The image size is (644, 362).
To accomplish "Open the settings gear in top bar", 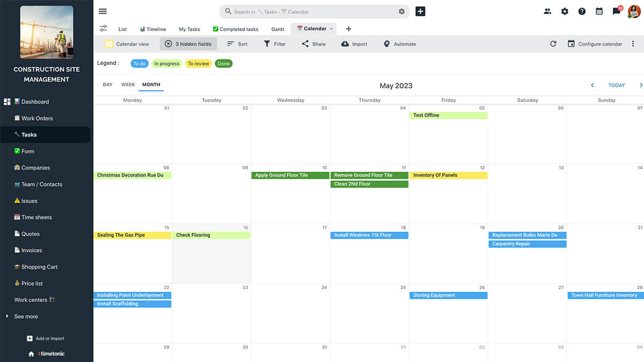I will click(565, 11).
